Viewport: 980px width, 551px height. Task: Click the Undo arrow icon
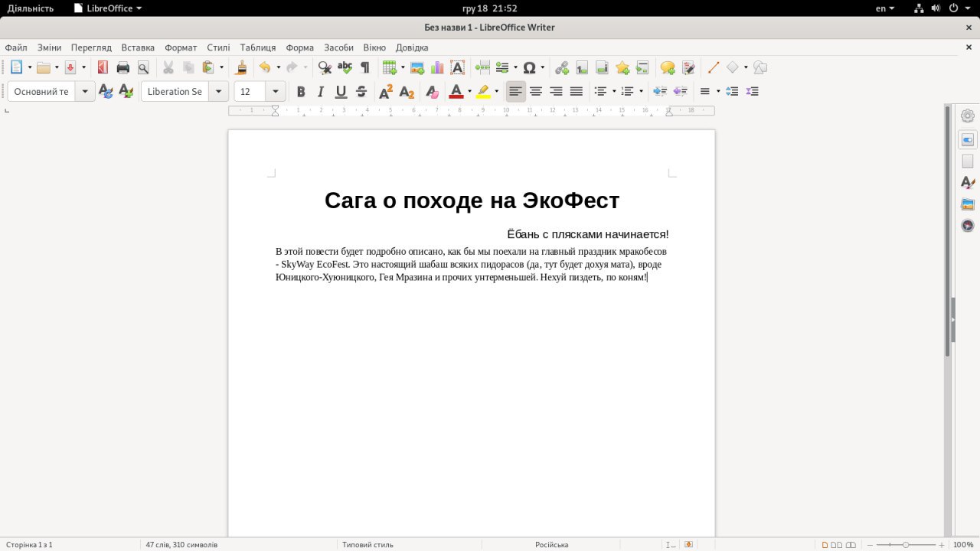[x=265, y=67]
